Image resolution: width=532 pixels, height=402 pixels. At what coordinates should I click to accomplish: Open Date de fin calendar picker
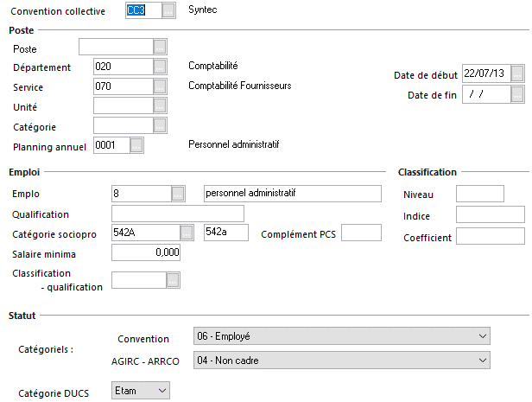click(517, 94)
